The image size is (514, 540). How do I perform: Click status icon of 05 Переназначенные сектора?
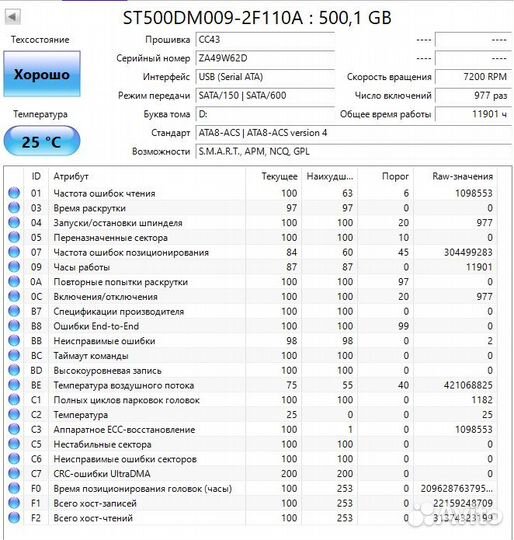click(x=14, y=237)
